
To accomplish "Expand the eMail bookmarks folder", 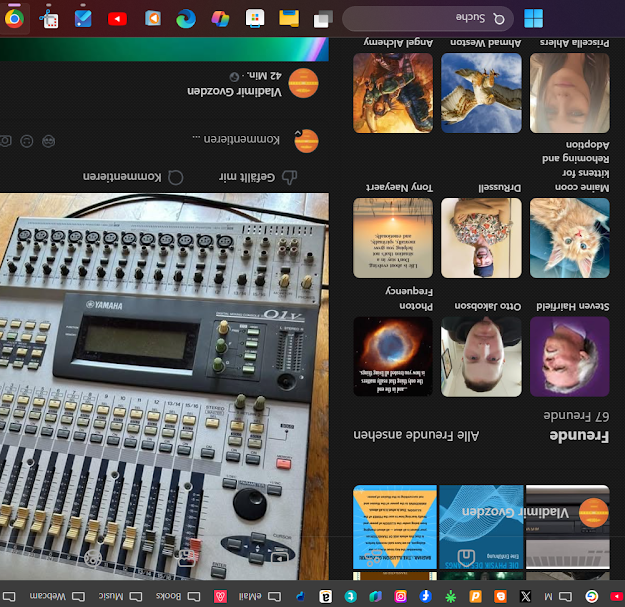I will pos(259,596).
